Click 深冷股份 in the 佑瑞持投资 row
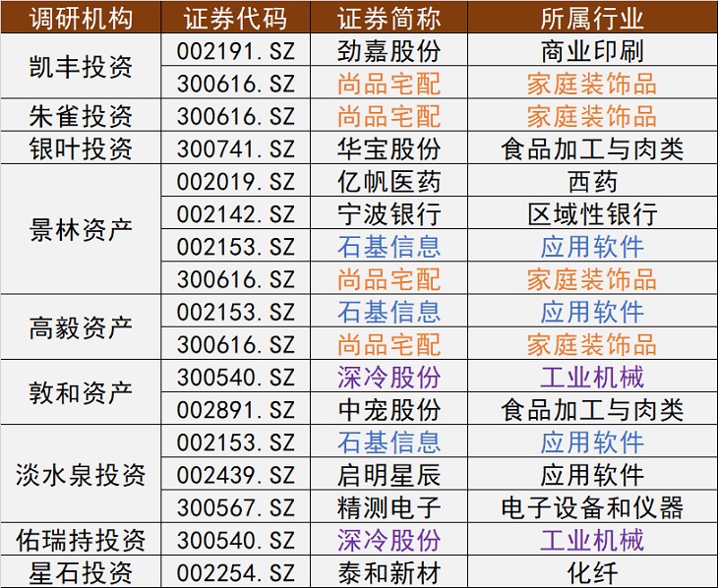This screenshot has width=718, height=588. (x=389, y=540)
